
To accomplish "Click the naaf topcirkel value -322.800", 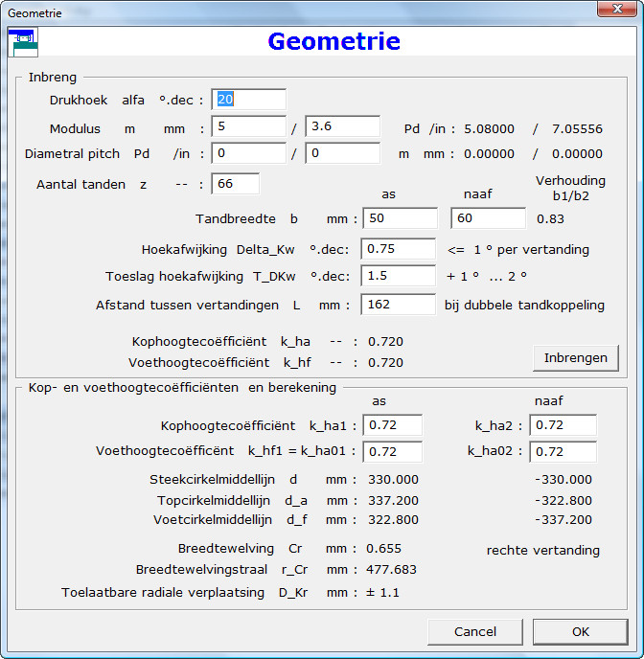I will tap(563, 501).
